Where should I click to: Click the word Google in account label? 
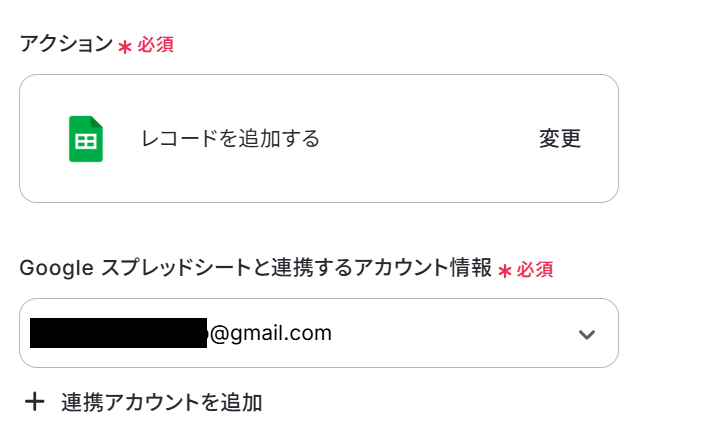56,268
